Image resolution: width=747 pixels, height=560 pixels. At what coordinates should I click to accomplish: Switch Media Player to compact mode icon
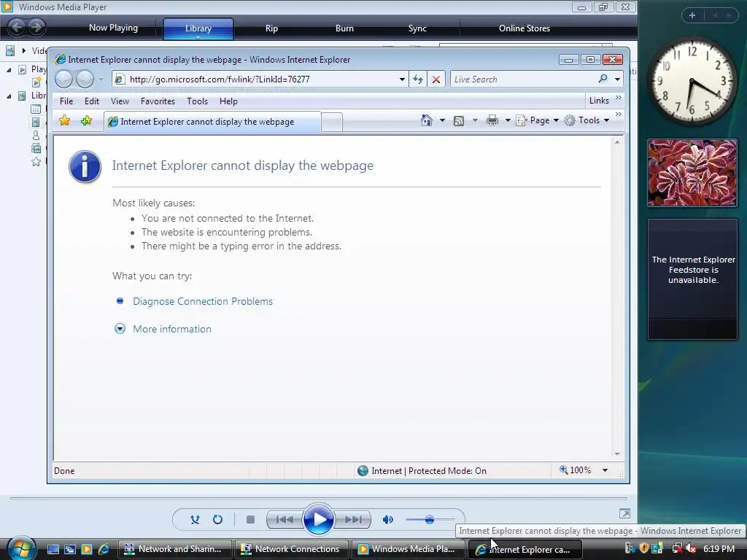[624, 513]
